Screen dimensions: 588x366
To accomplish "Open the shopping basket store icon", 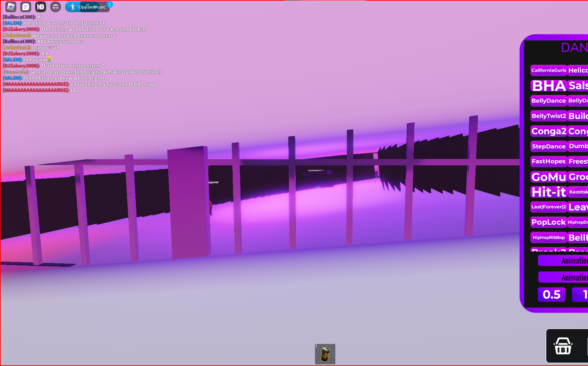I will (x=563, y=346).
